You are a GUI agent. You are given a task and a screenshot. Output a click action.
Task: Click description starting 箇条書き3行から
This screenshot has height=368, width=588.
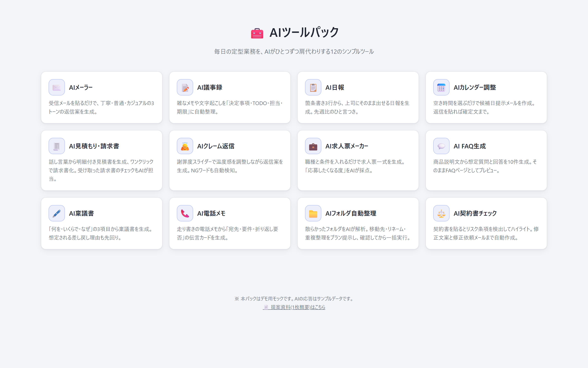click(357, 107)
